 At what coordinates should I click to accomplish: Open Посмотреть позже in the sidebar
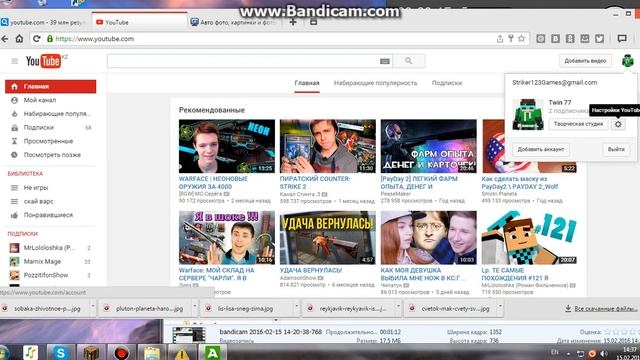point(51,155)
